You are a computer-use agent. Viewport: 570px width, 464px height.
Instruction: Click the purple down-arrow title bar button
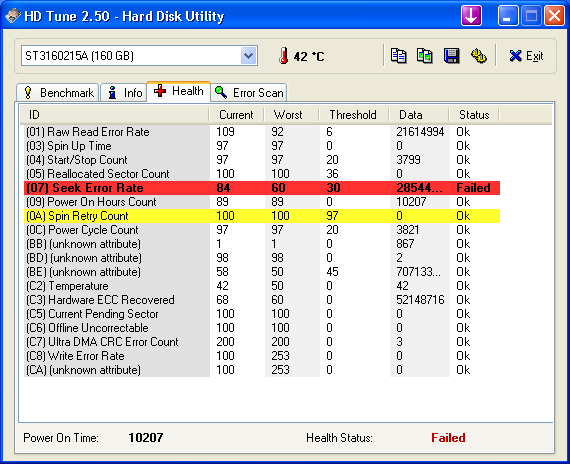point(471,16)
